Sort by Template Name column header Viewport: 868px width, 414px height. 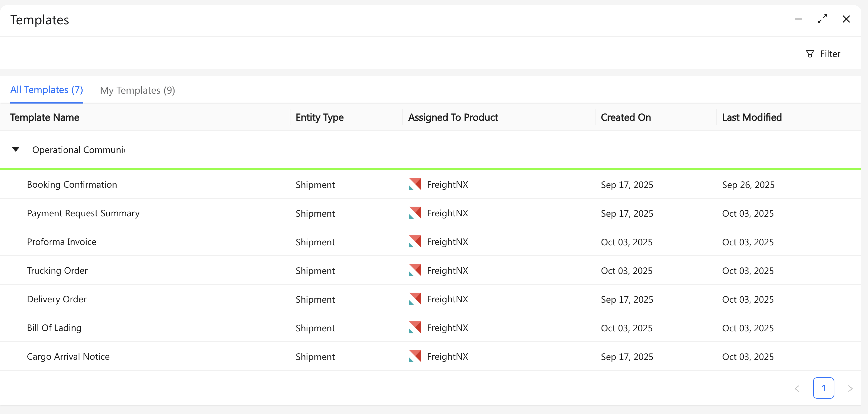click(x=45, y=117)
